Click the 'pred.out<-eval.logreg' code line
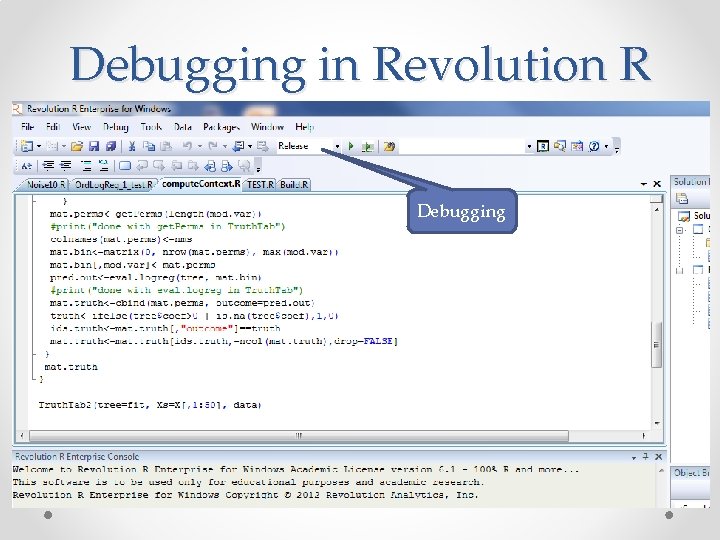Image resolution: width=720 pixels, height=540 pixels. [x=156, y=277]
